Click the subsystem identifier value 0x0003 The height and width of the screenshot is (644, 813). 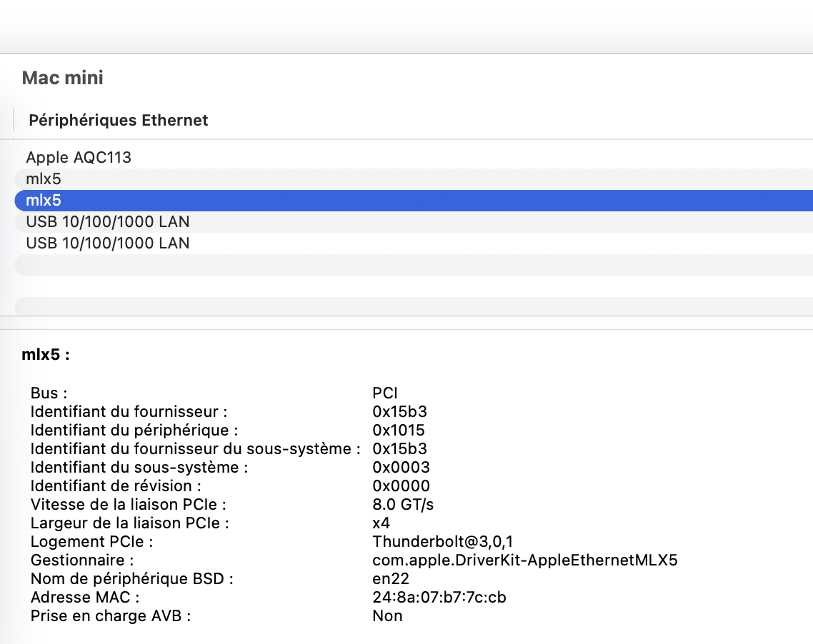(x=401, y=467)
